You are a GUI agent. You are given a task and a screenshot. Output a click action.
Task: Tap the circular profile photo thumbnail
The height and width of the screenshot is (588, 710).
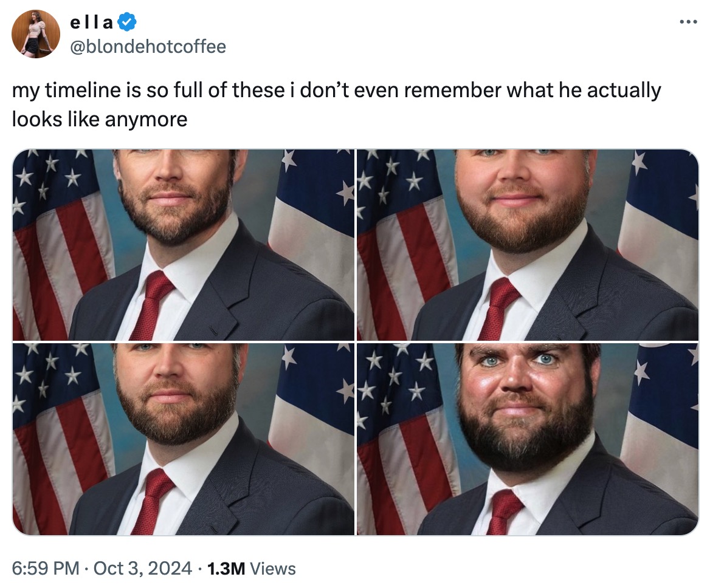click(36, 33)
